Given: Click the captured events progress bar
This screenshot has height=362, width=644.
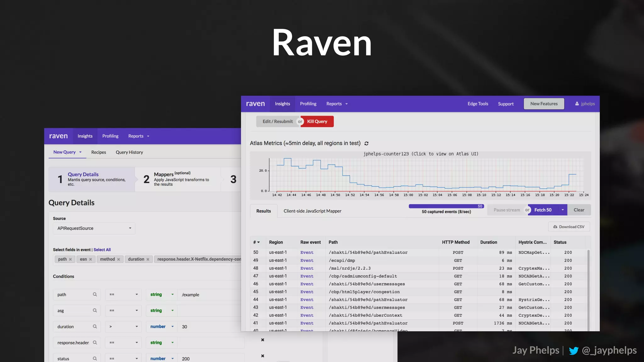Looking at the screenshot, I should (446, 206).
